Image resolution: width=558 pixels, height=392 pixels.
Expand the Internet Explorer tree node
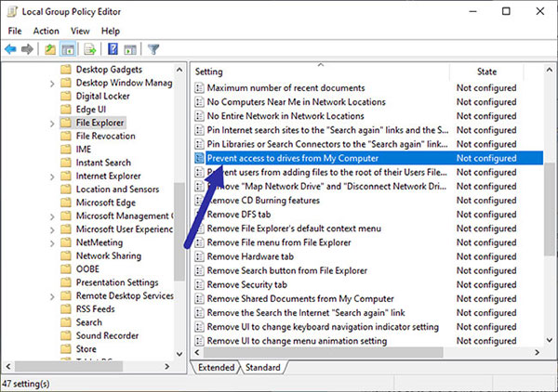point(52,177)
